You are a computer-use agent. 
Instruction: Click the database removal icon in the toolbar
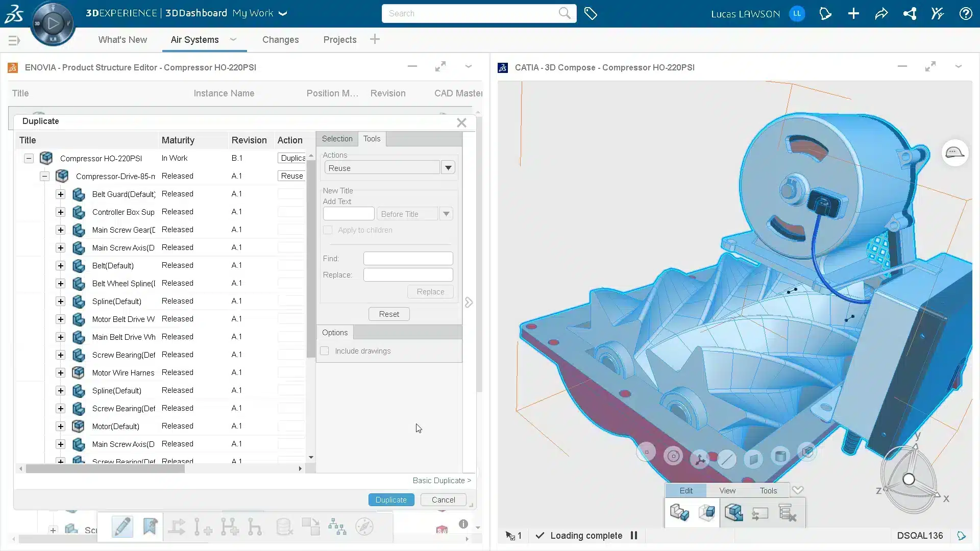[x=284, y=527]
